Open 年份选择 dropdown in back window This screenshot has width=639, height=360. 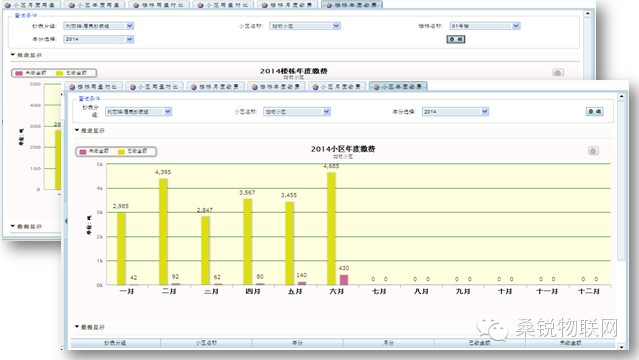tap(98, 39)
